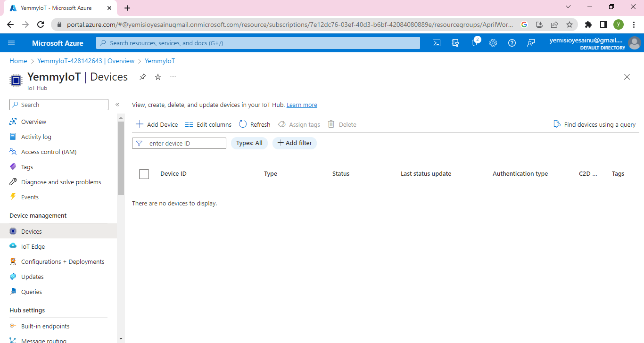The height and width of the screenshot is (343, 644).
Task: Open the Chrome three-dot menu
Action: point(634,24)
